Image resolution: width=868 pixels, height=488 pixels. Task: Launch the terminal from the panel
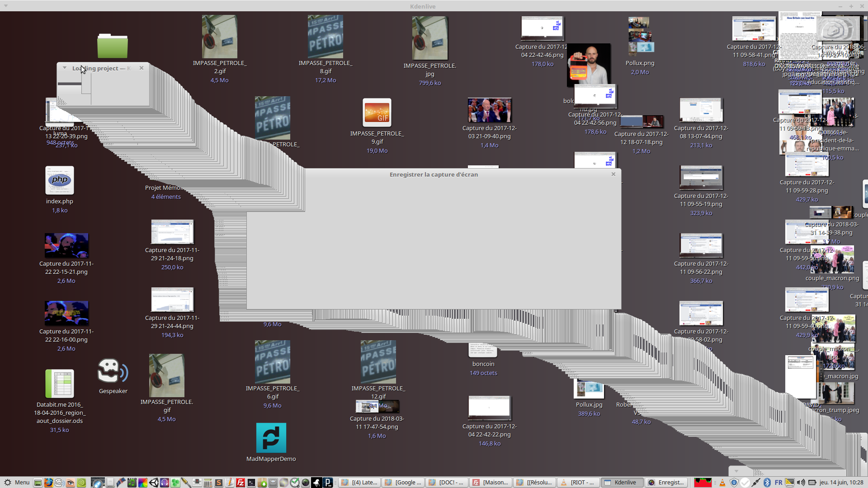coord(251,483)
